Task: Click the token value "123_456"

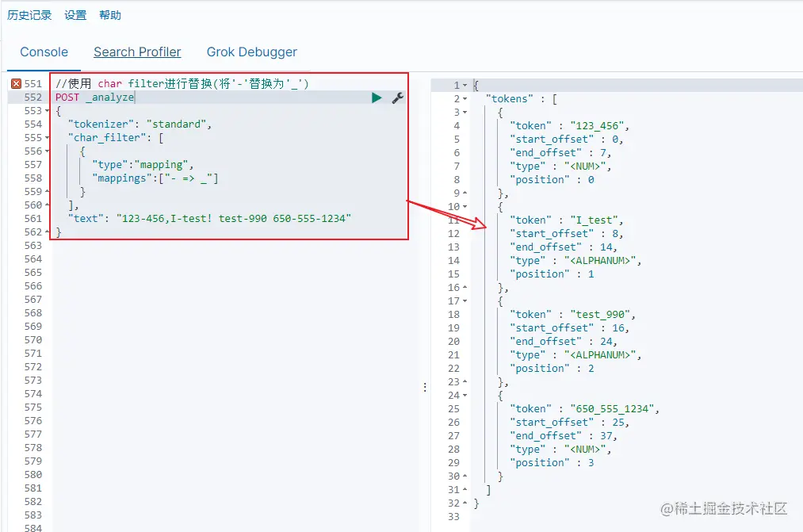Action: pyautogui.click(x=597, y=126)
